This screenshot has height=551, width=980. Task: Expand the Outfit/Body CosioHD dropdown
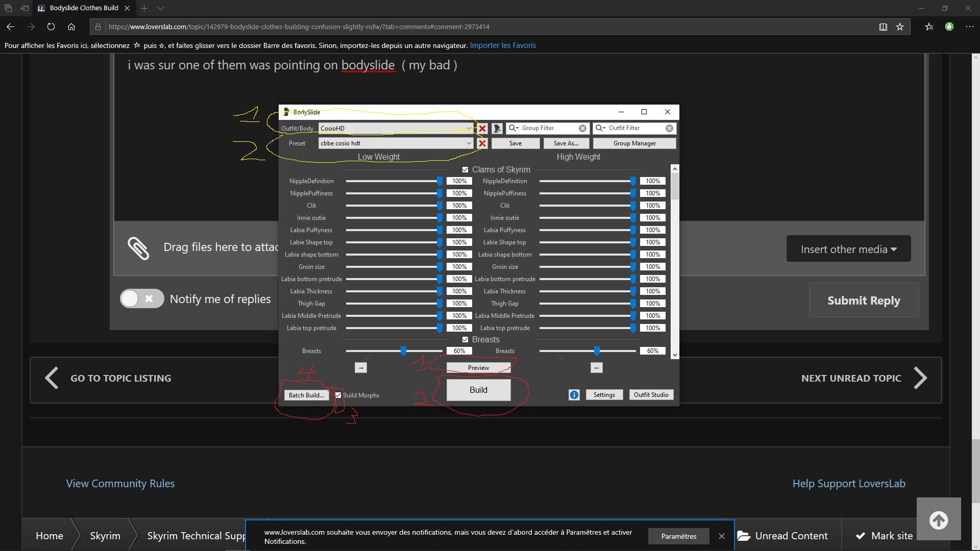click(x=469, y=129)
